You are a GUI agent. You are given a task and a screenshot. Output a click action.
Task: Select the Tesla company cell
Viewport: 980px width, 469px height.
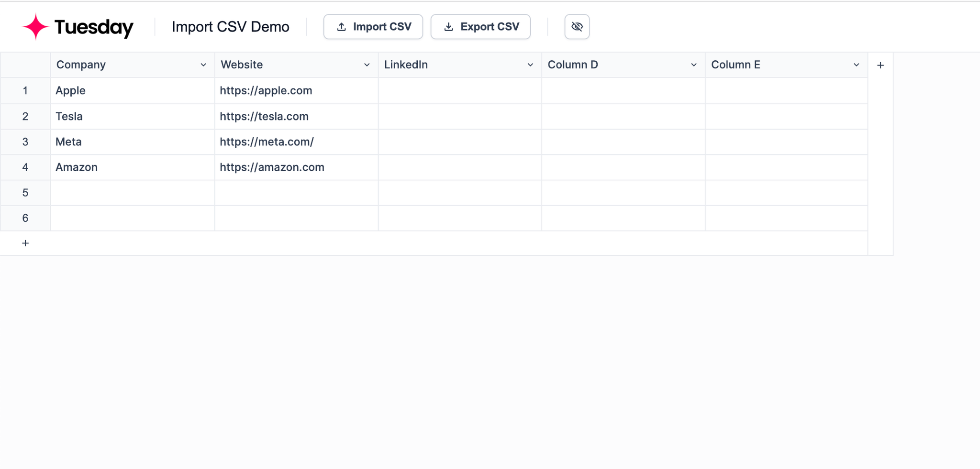click(x=133, y=117)
